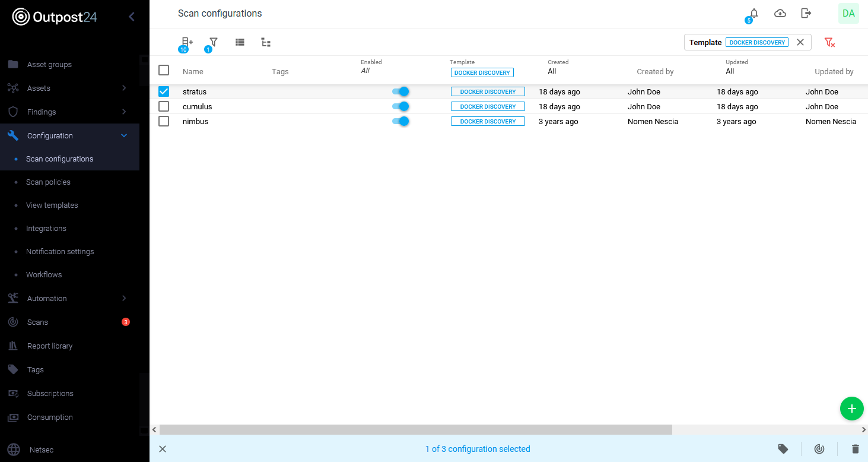868x462 pixels.
Task: Click the Report library icon
Action: tap(13, 346)
